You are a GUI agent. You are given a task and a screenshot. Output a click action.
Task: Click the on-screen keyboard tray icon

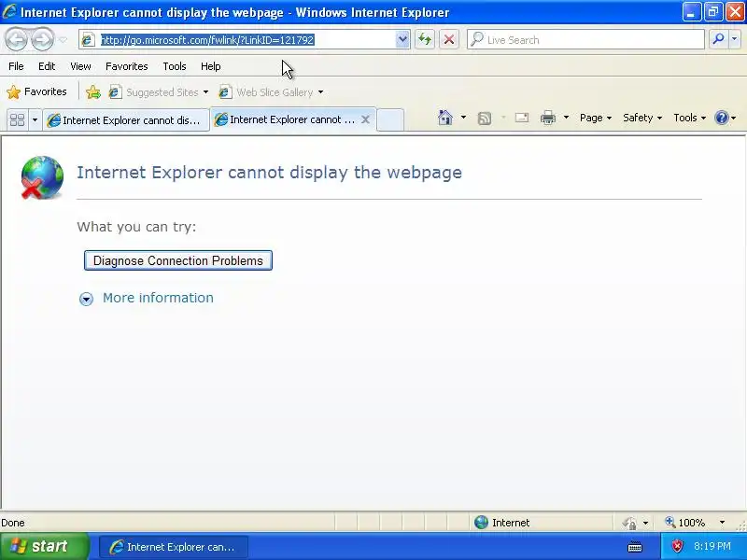(x=635, y=547)
